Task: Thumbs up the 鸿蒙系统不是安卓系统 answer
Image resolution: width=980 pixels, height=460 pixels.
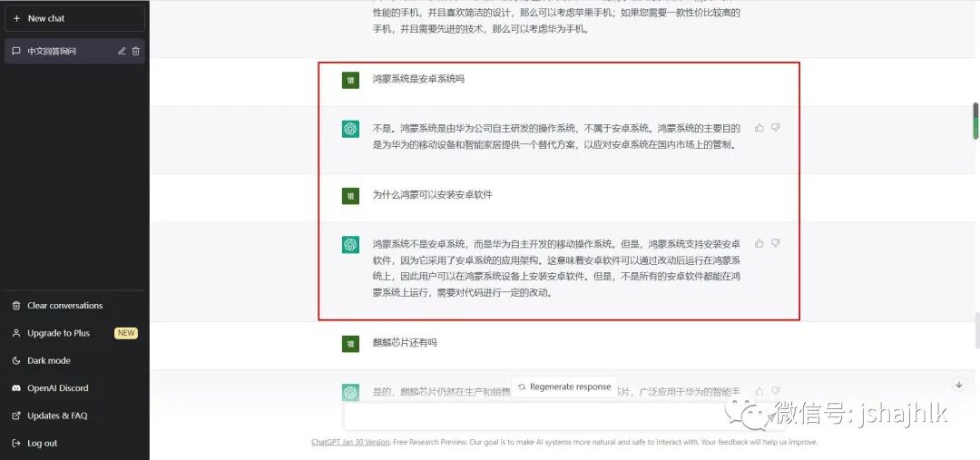Action: point(759,243)
